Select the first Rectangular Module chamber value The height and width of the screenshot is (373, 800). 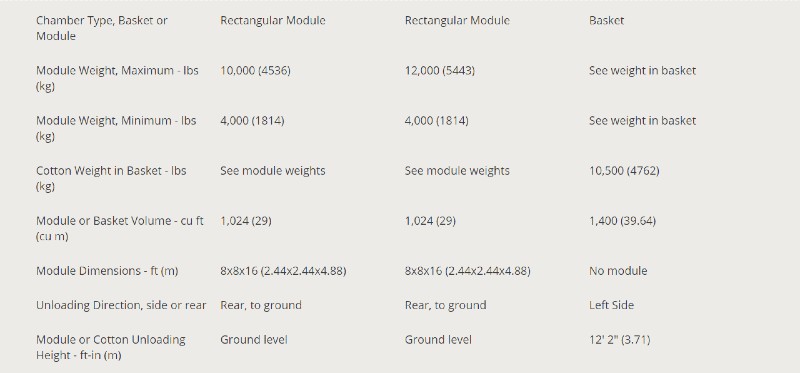(272, 20)
